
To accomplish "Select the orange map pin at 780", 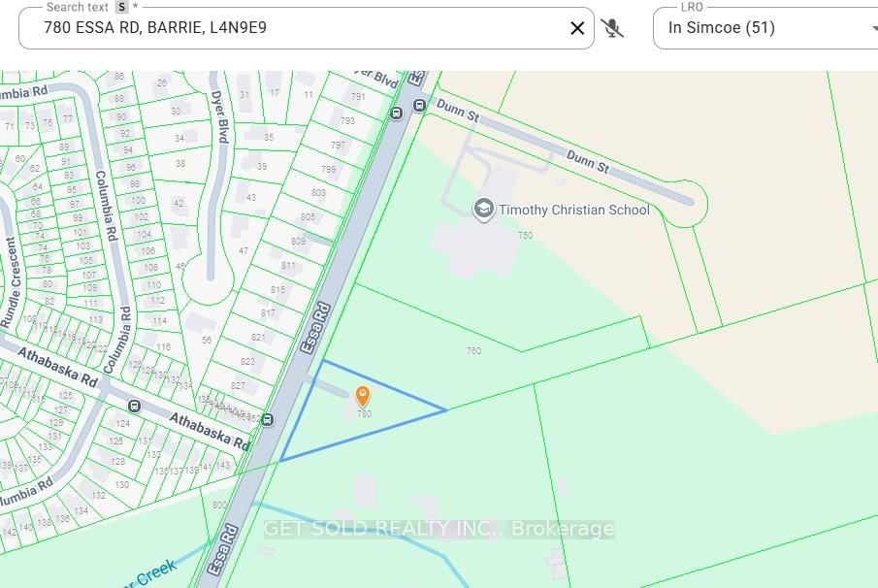I will 363,397.
